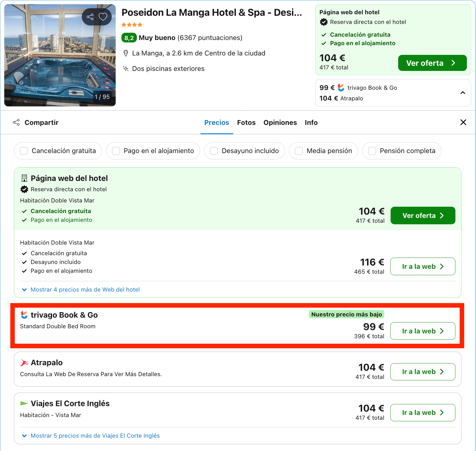Image resolution: width=476 pixels, height=451 pixels.
Task: Click Nuestro precio más bajo badge
Action: point(346,314)
